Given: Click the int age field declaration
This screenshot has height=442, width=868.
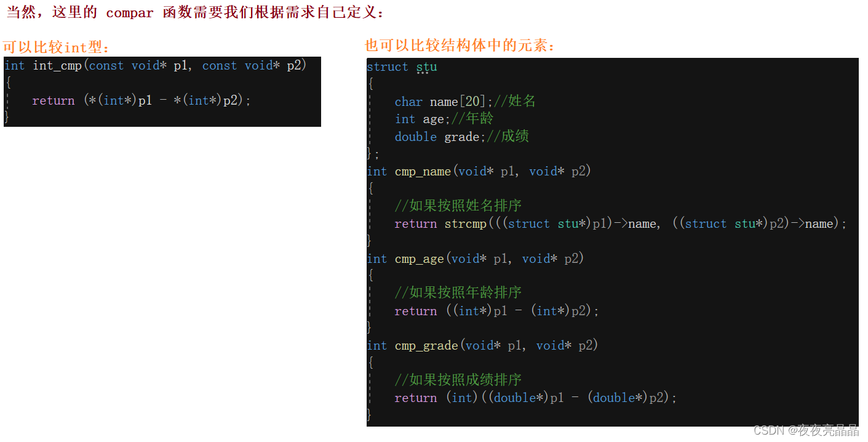Looking at the screenshot, I should point(420,118).
